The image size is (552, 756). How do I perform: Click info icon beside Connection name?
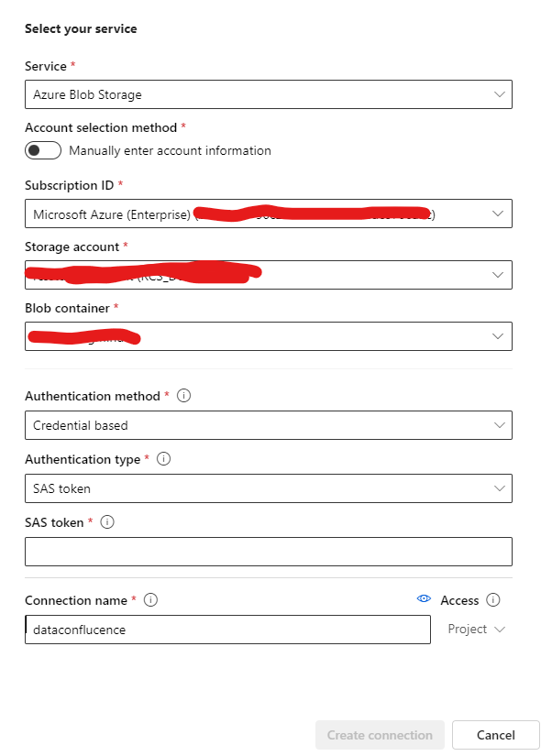pos(151,600)
